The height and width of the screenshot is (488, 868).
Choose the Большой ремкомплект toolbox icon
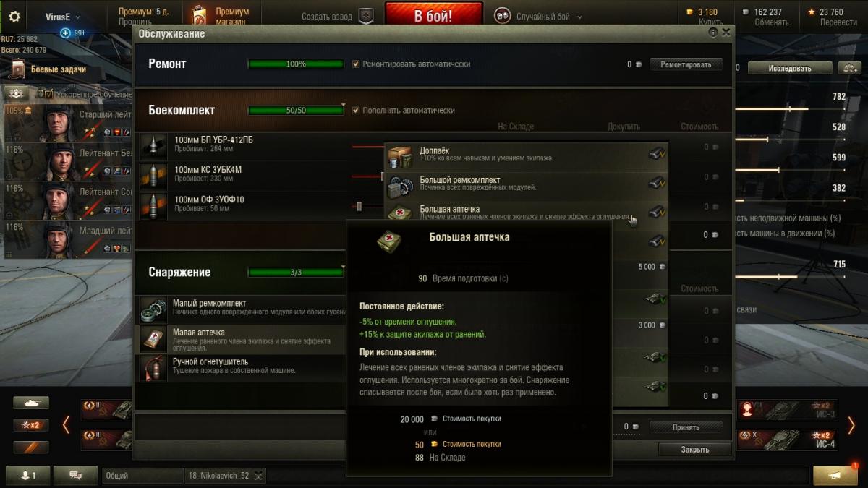[x=400, y=185]
